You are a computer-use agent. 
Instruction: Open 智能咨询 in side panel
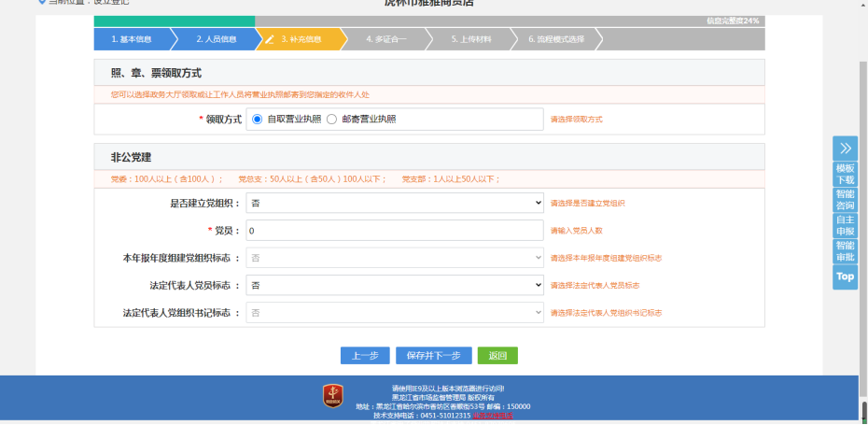coord(845,200)
